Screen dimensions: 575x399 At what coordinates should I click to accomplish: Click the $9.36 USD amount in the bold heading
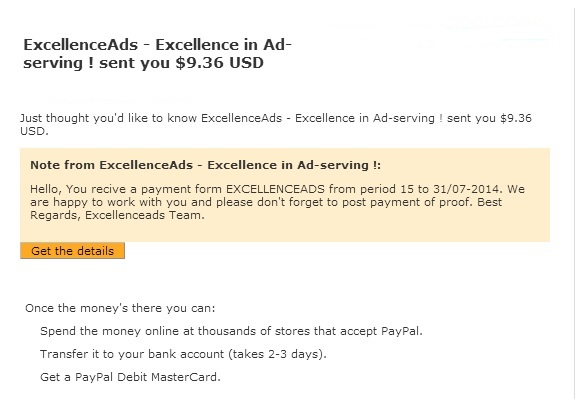click(x=219, y=63)
